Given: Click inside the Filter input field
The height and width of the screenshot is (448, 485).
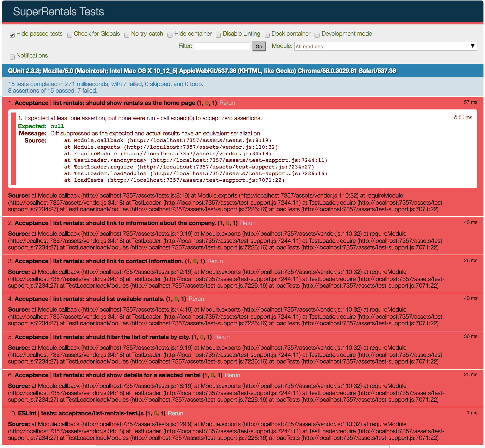Looking at the screenshot, I should pyautogui.click(x=222, y=46).
